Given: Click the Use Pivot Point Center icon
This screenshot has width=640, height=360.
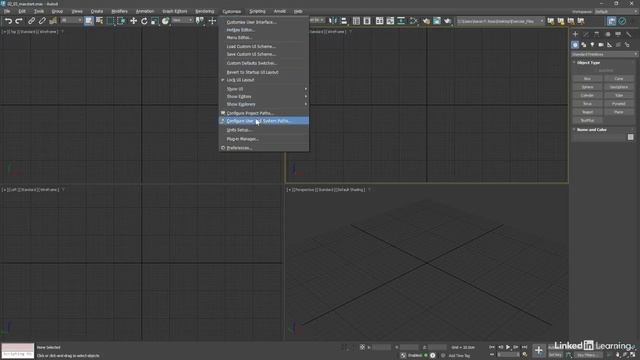Looking at the screenshot, I should pyautogui.click(x=200, y=20).
